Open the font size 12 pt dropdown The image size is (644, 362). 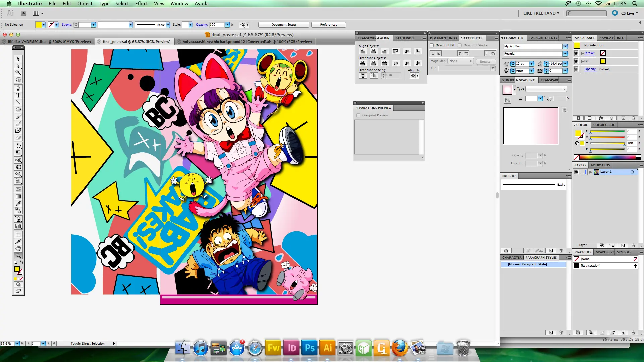(x=532, y=64)
